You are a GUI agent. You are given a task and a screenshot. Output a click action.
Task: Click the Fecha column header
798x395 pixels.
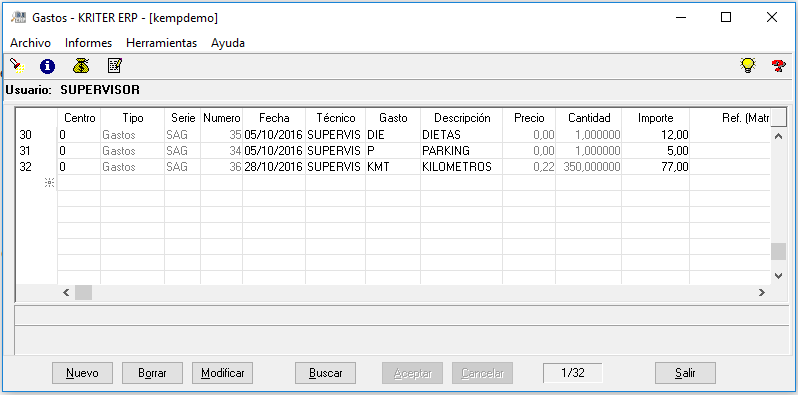274,118
